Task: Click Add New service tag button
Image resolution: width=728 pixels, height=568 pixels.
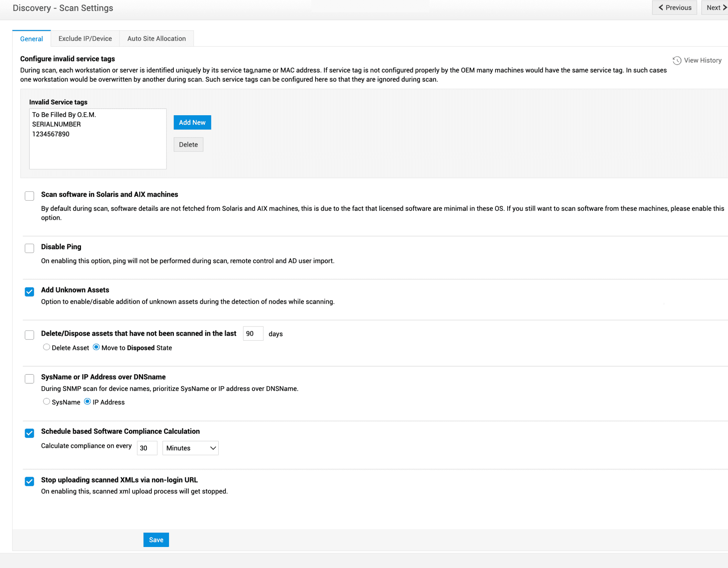Action: [192, 123]
